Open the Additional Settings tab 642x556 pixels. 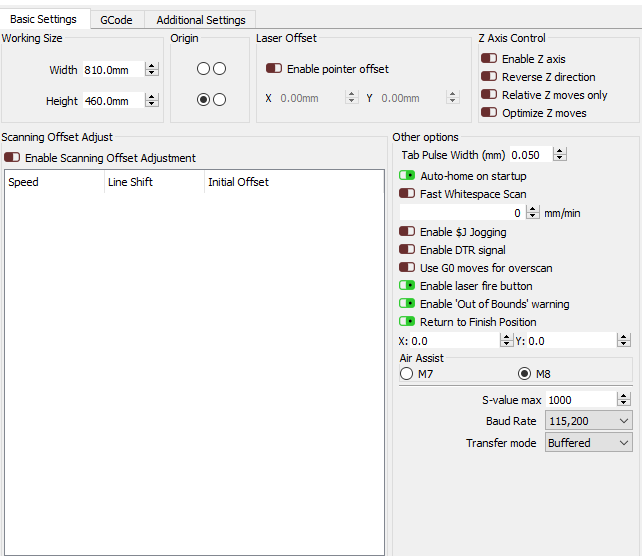(x=201, y=20)
